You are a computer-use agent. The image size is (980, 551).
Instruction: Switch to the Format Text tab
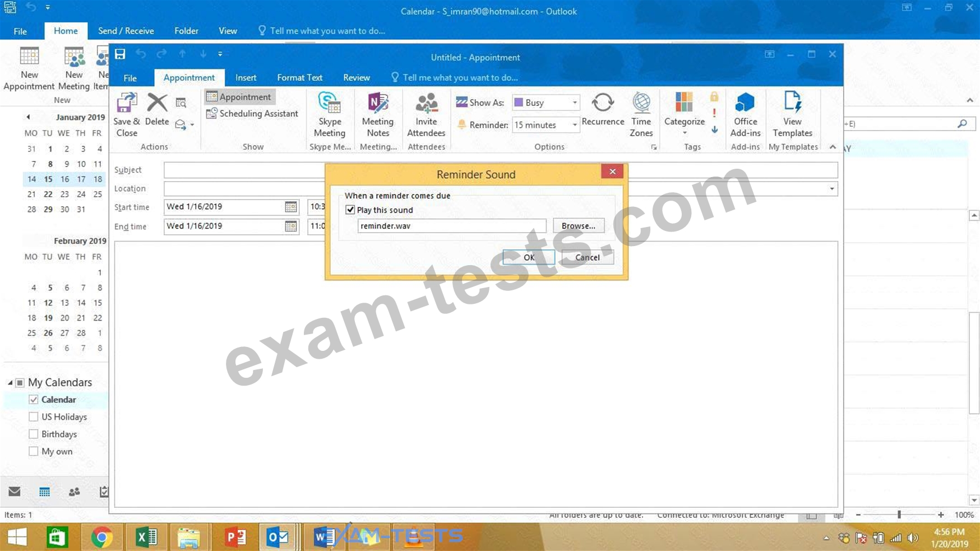click(x=299, y=78)
